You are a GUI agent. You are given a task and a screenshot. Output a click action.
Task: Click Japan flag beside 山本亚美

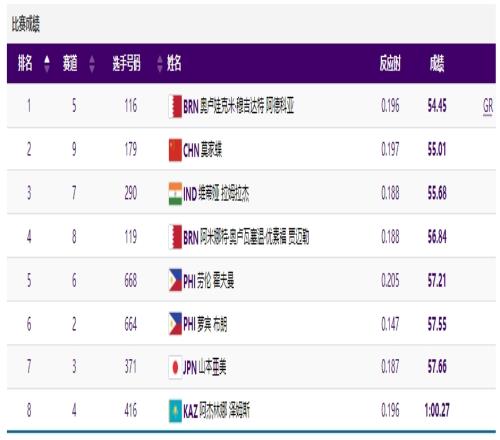[175, 367]
